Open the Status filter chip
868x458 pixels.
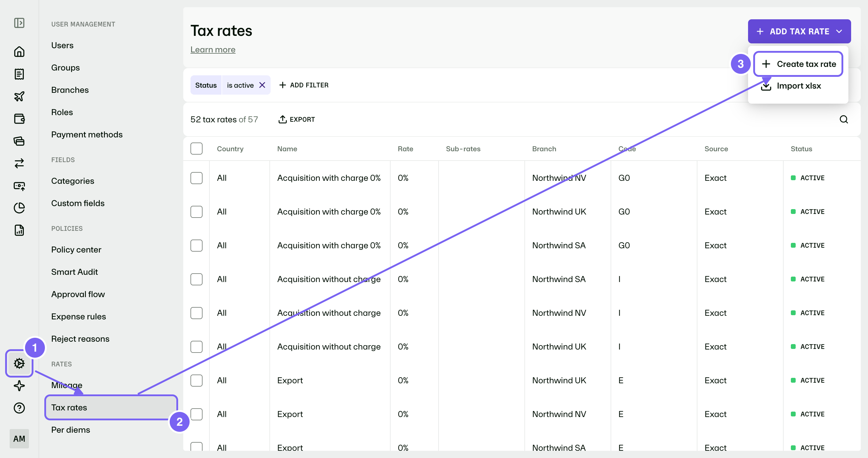pyautogui.click(x=206, y=85)
